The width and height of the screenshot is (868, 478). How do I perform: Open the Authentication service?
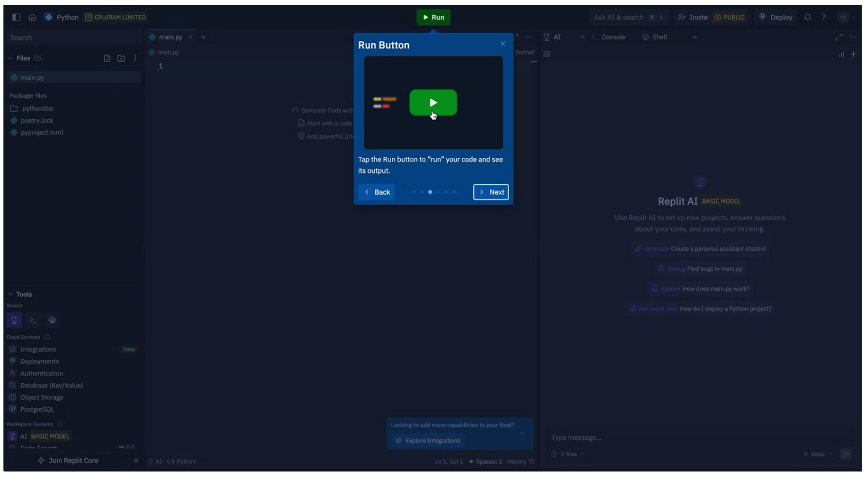(41, 373)
